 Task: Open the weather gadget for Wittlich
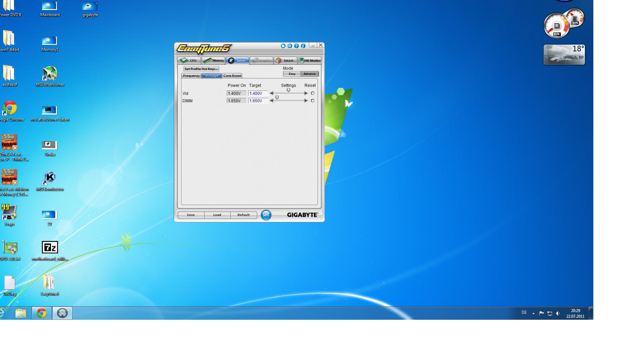564,54
